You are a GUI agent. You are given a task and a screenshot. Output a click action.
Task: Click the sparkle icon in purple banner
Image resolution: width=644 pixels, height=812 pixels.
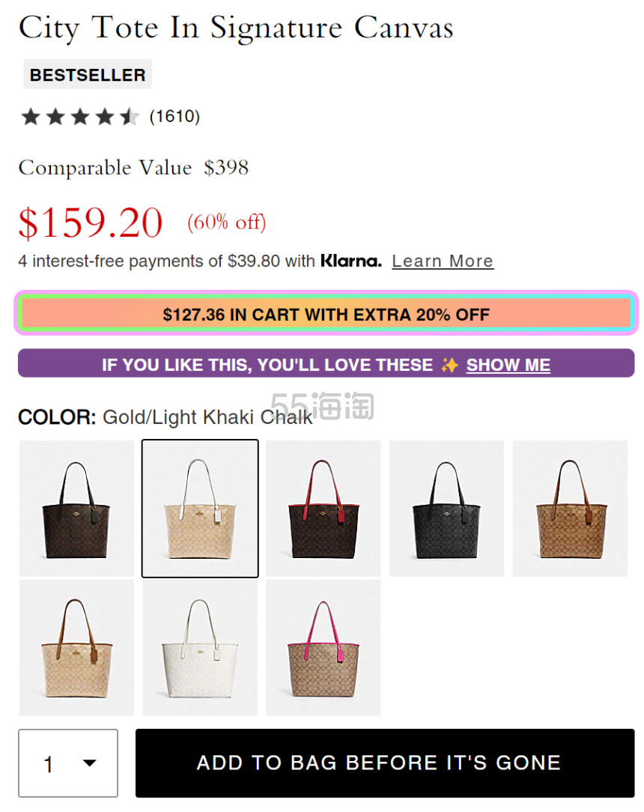click(x=449, y=365)
